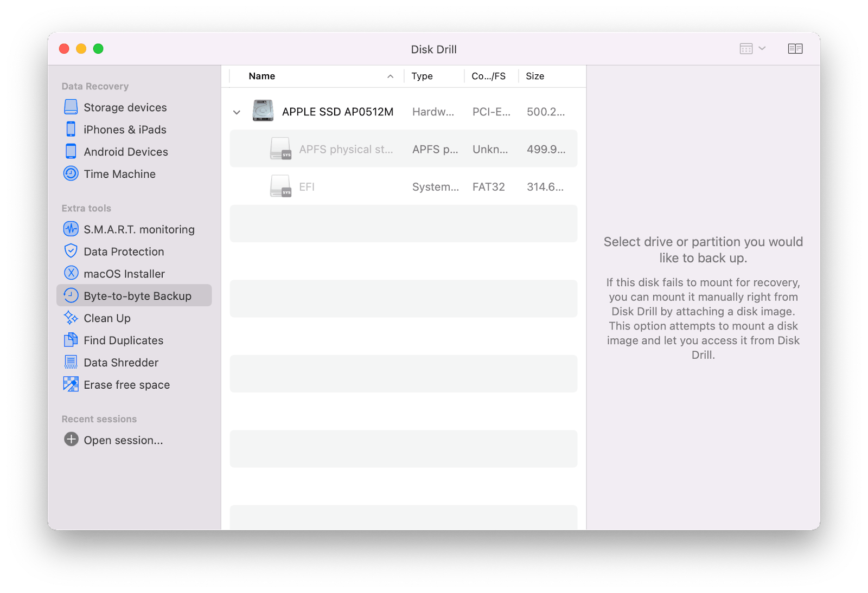Open the reading pane toggle icon

[x=795, y=48]
